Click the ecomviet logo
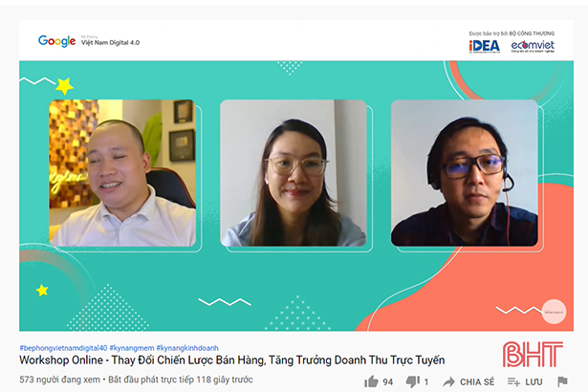Image resolution: width=588 pixels, height=392 pixels. click(533, 46)
